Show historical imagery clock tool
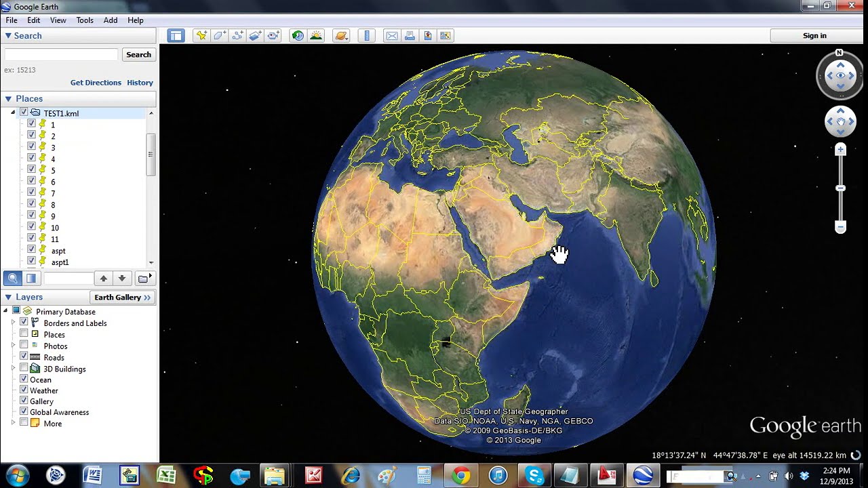The image size is (868, 488). tap(298, 36)
